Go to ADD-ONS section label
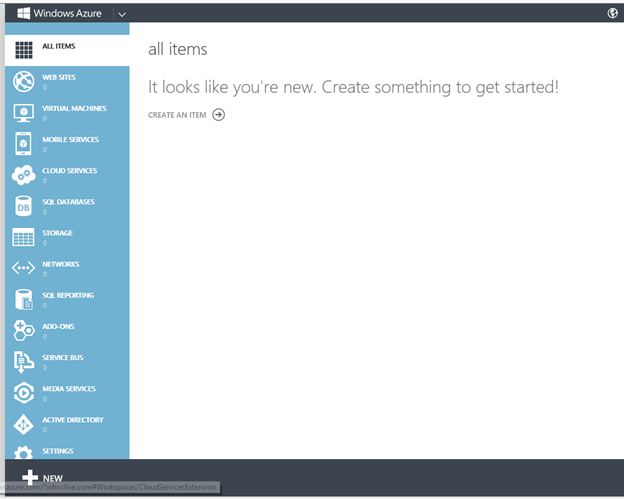Viewport: 624px width, 499px height. tap(58, 326)
